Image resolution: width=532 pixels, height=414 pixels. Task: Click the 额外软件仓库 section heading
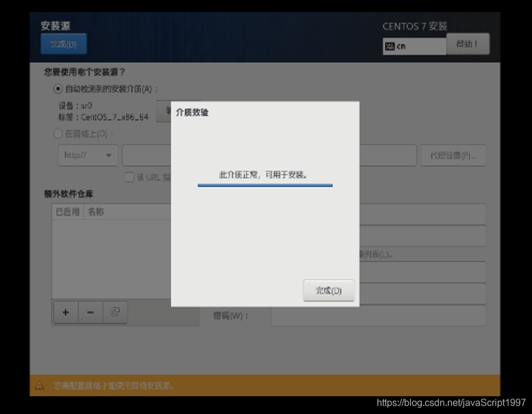(69, 194)
